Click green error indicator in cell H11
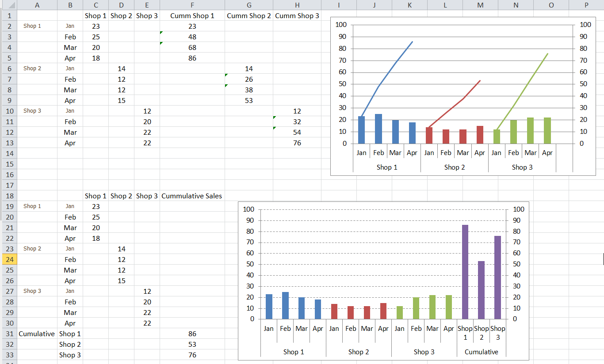The image size is (604, 364). coord(275,118)
